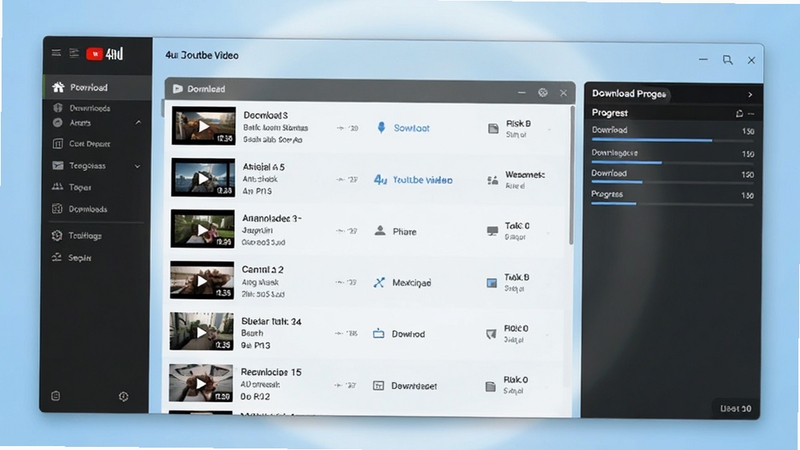Open the hamburger menu in the sidebar header
This screenshot has width=800, height=450.
(56, 53)
